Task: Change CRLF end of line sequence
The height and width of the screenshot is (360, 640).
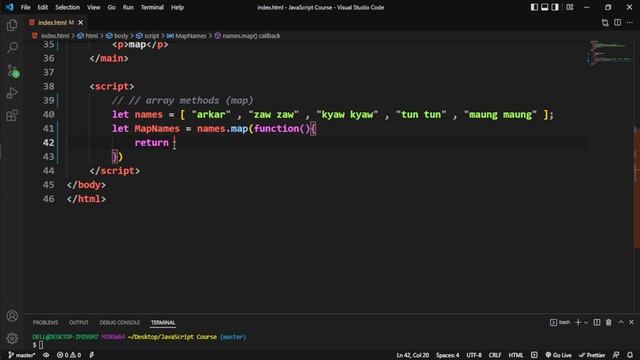Action: tap(495, 355)
